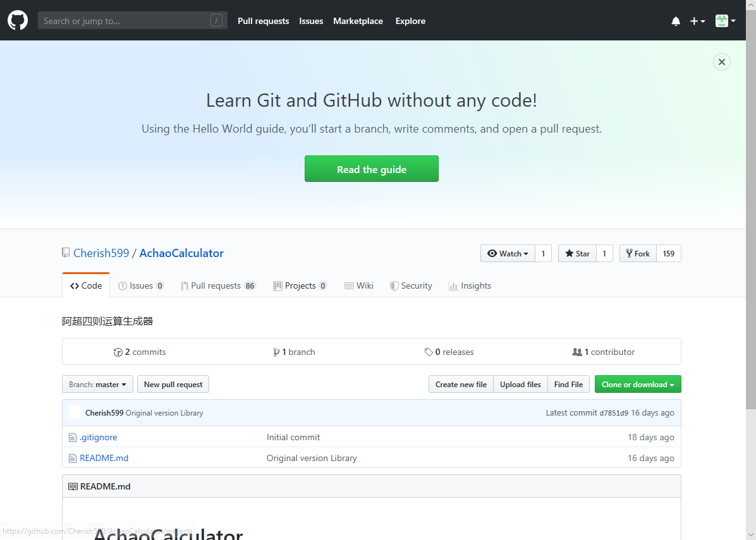This screenshot has width=756, height=540.
Task: Open commit hash d7851d9
Action: (614, 413)
